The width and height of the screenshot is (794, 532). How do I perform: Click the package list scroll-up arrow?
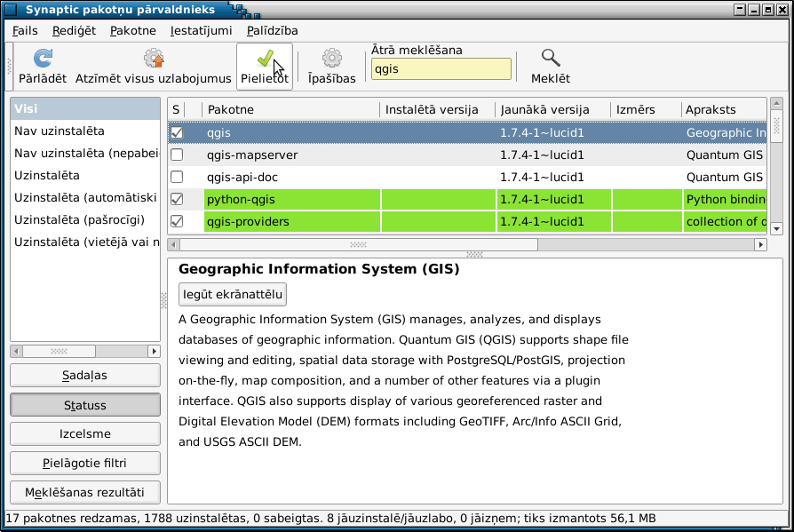coord(777,103)
